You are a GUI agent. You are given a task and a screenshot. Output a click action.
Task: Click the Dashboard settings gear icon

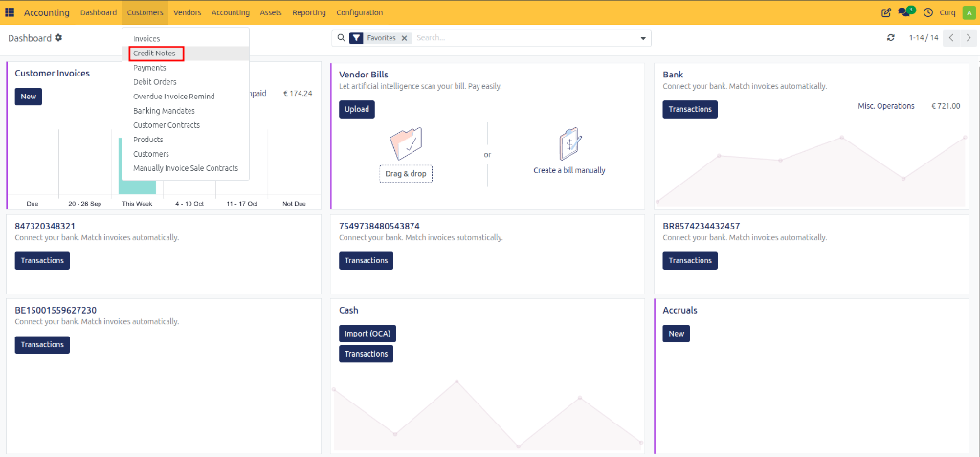coord(58,38)
